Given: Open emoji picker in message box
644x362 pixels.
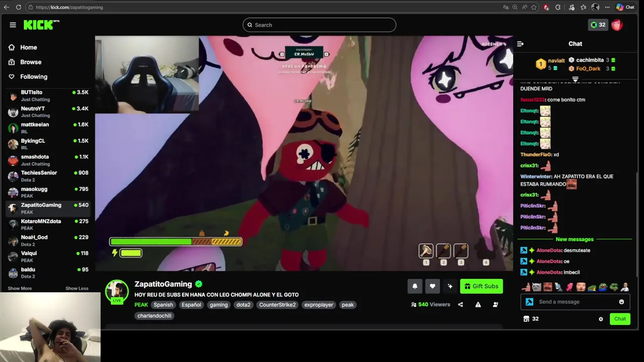Looking at the screenshot, I should pyautogui.click(x=621, y=302).
